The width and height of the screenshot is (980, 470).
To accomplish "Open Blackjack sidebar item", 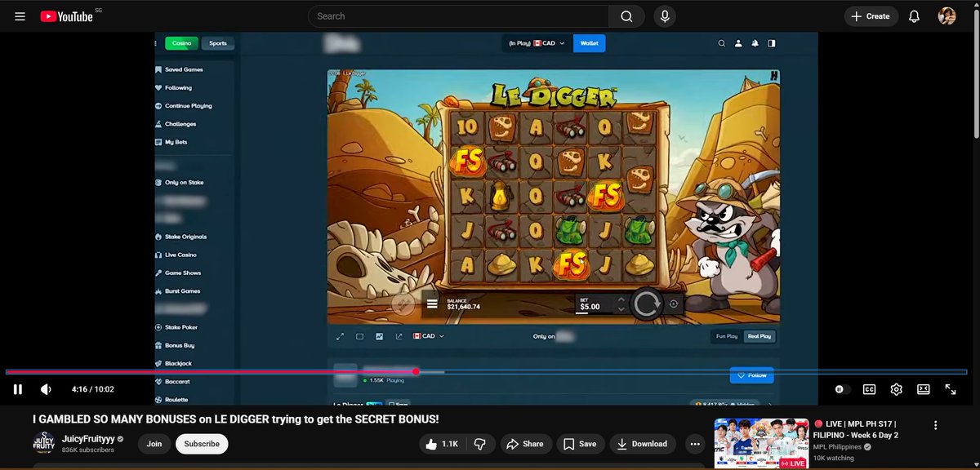I will pos(174,363).
